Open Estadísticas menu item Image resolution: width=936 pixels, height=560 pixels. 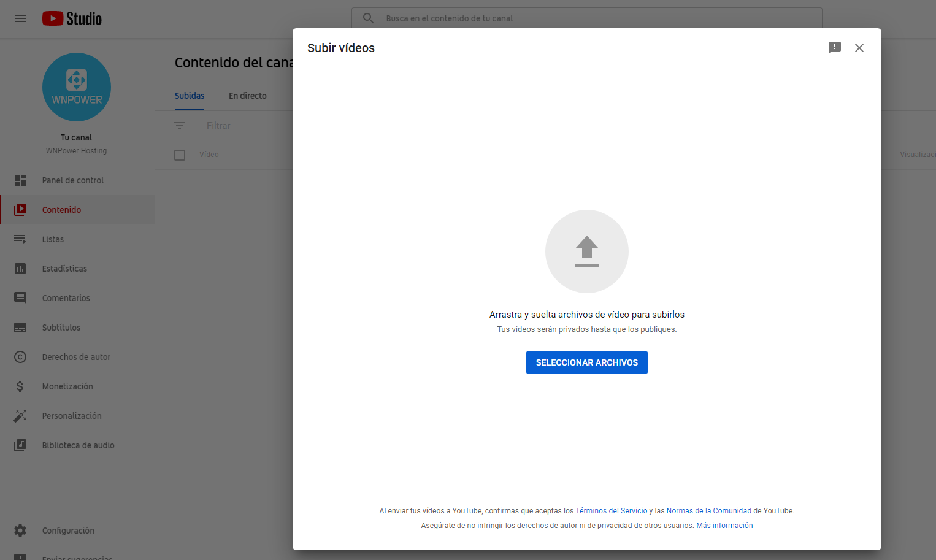tap(77, 269)
